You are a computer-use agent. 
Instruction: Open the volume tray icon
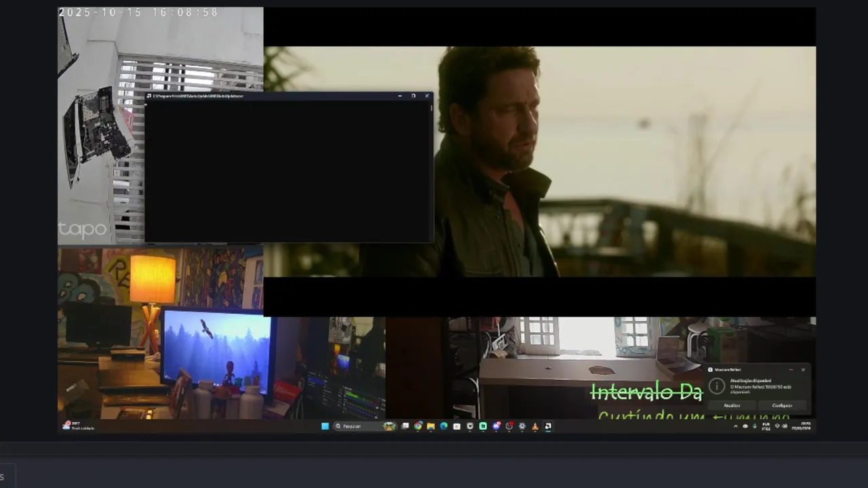coord(785,426)
